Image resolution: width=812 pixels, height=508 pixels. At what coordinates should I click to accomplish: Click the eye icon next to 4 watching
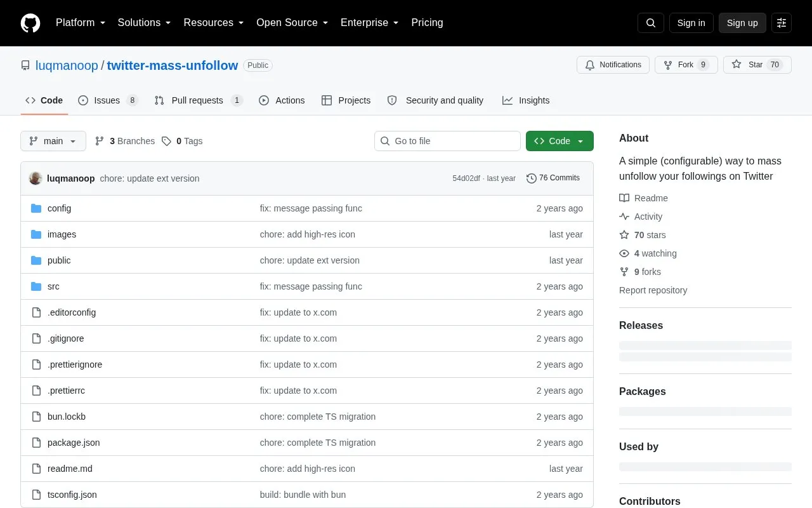tap(624, 253)
